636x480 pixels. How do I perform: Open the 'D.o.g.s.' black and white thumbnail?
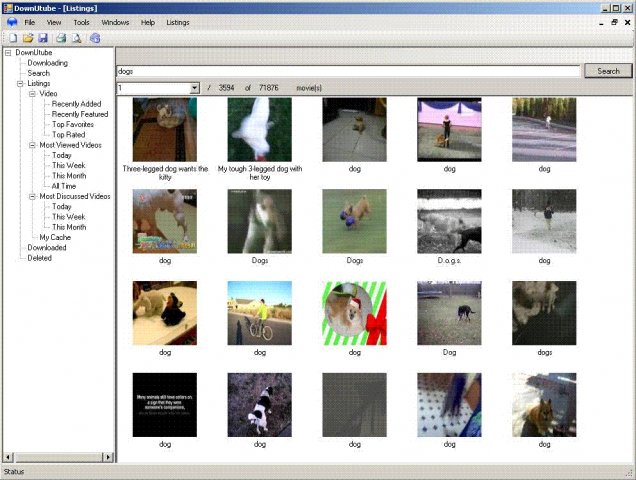[449, 222]
